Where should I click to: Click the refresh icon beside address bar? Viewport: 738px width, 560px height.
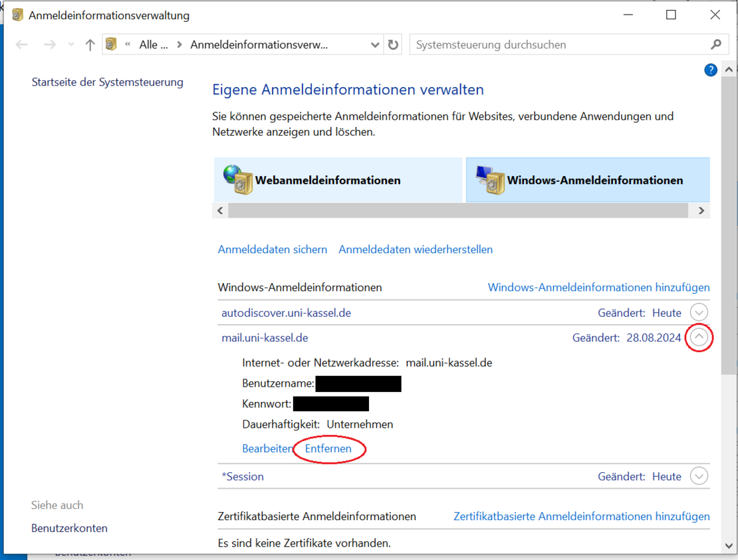pyautogui.click(x=393, y=45)
